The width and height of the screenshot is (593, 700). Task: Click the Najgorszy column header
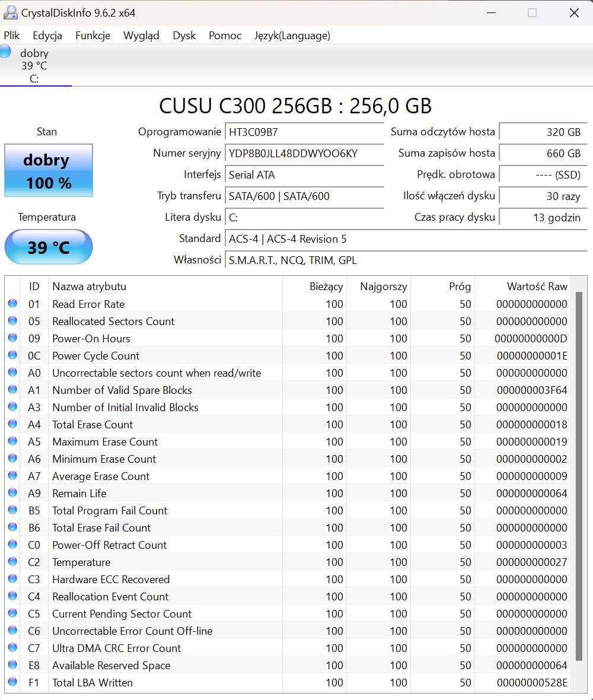tap(379, 287)
